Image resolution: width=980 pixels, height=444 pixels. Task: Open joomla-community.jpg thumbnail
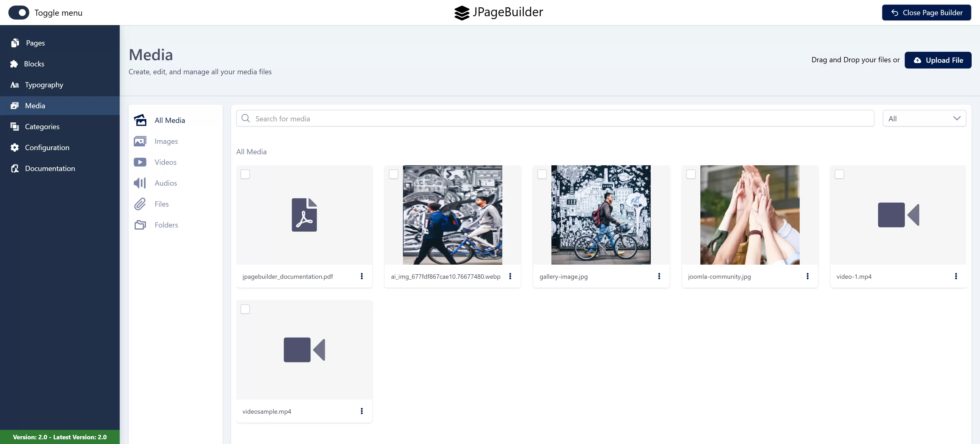pos(750,215)
